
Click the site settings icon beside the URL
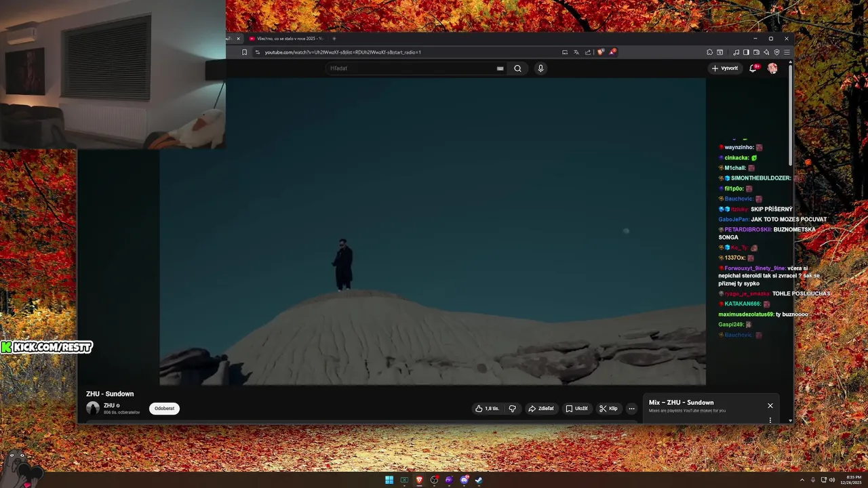[257, 52]
